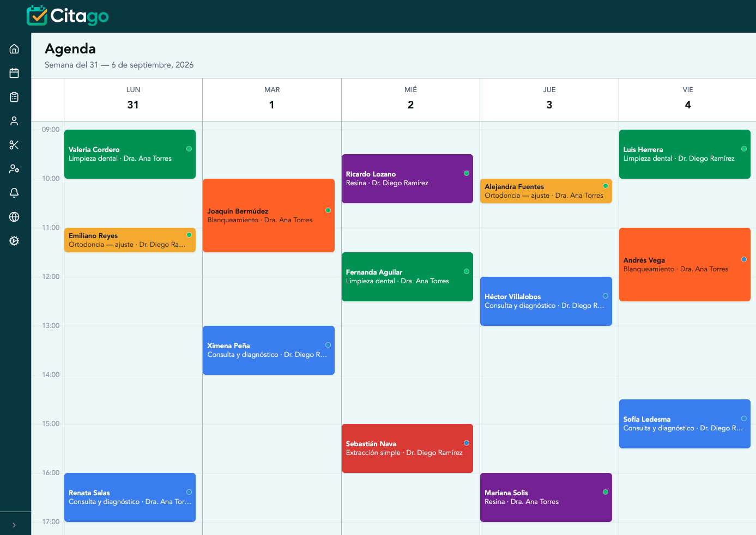756x535 pixels.
Task: Click the Citago logo
Action: (x=68, y=16)
